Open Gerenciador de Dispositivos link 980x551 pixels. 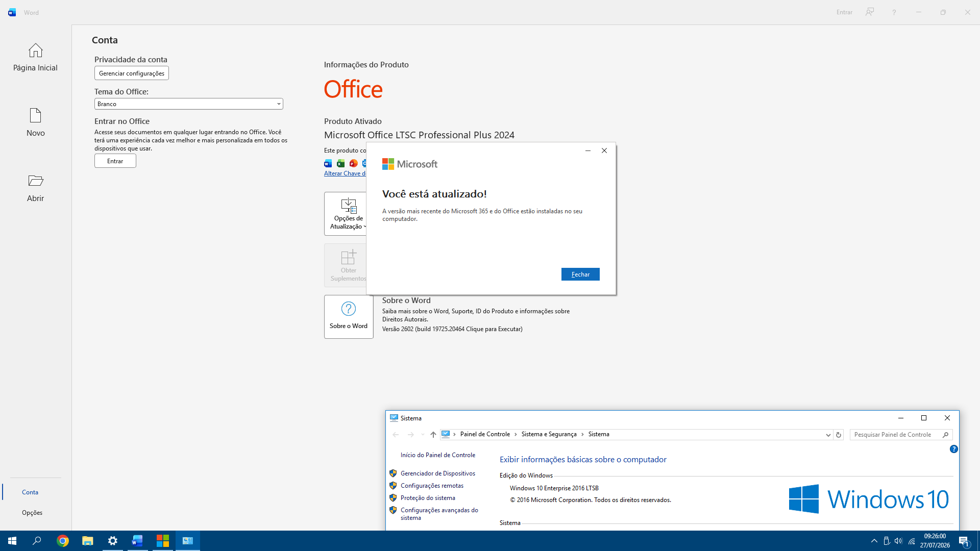[438, 473]
